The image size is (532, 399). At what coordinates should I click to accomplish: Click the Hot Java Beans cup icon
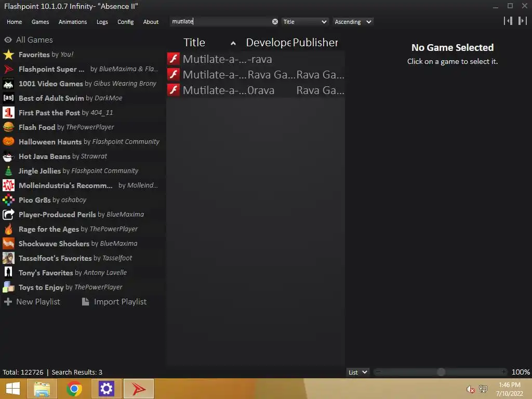click(x=8, y=156)
